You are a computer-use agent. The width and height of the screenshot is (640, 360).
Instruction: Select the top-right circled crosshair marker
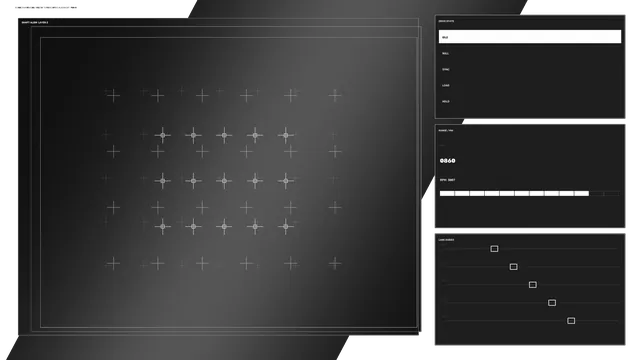(286, 135)
